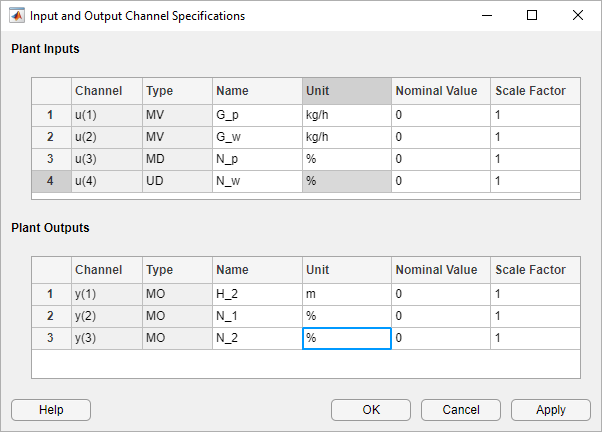602x432 pixels.
Task: Edit the Scale Factor for N_1 output
Action: 535,316
